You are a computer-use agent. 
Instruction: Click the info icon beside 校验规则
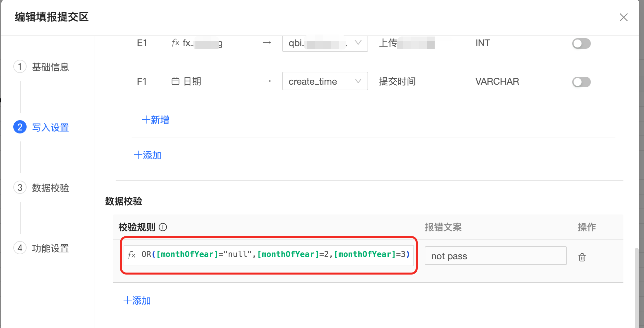coord(163,227)
